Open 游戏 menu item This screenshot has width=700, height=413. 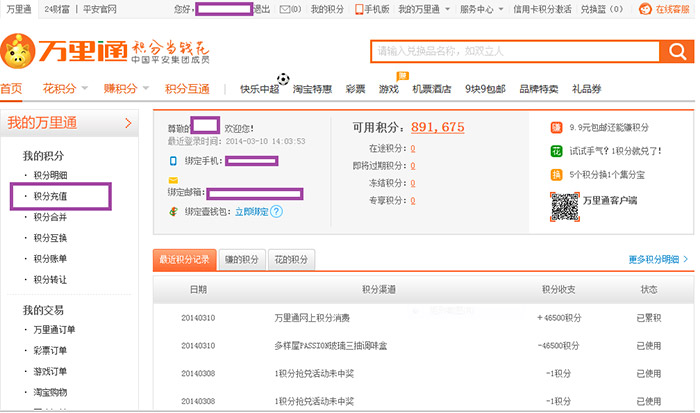(388, 89)
